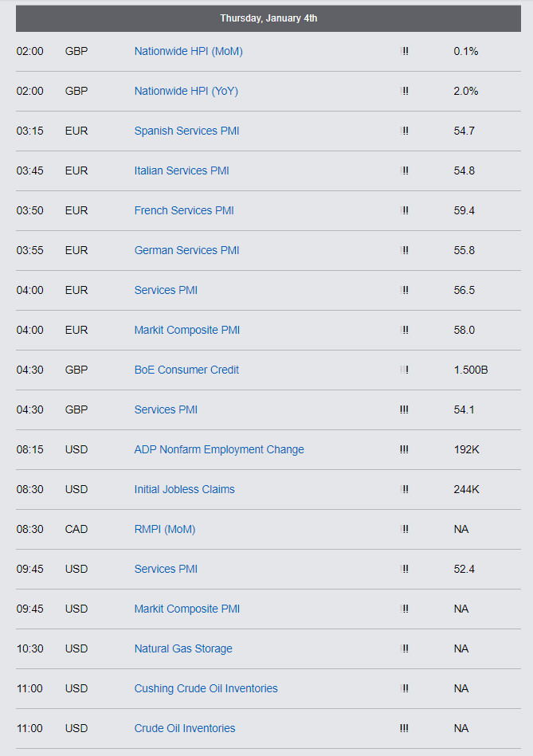Click importance icon for GBP Services PMI
Screen dimensions: 533x756
point(405,409)
